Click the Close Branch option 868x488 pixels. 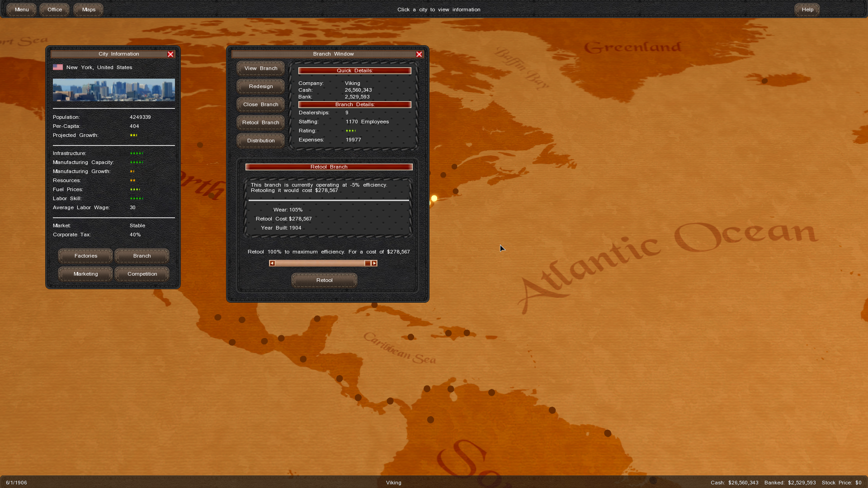261,104
